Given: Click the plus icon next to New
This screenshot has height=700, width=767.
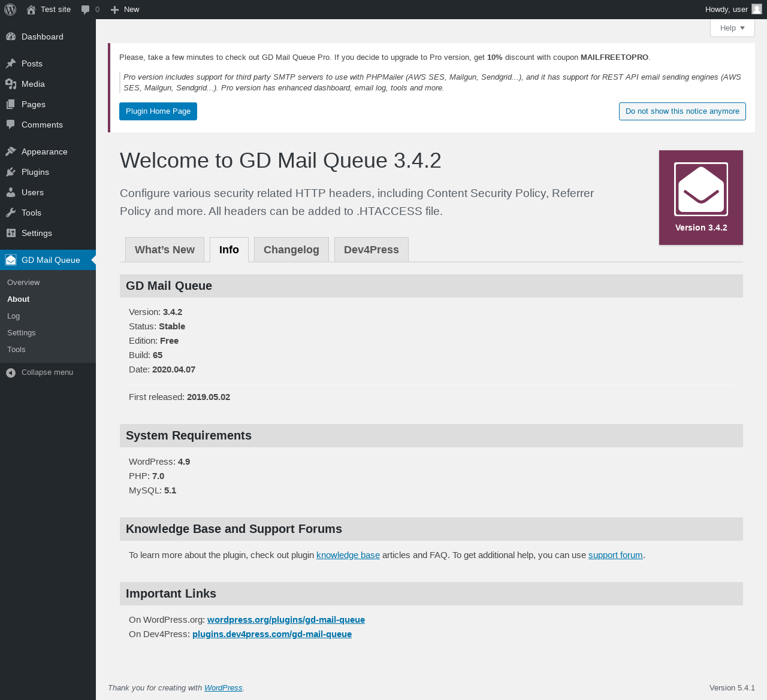Looking at the screenshot, I should click(x=115, y=10).
